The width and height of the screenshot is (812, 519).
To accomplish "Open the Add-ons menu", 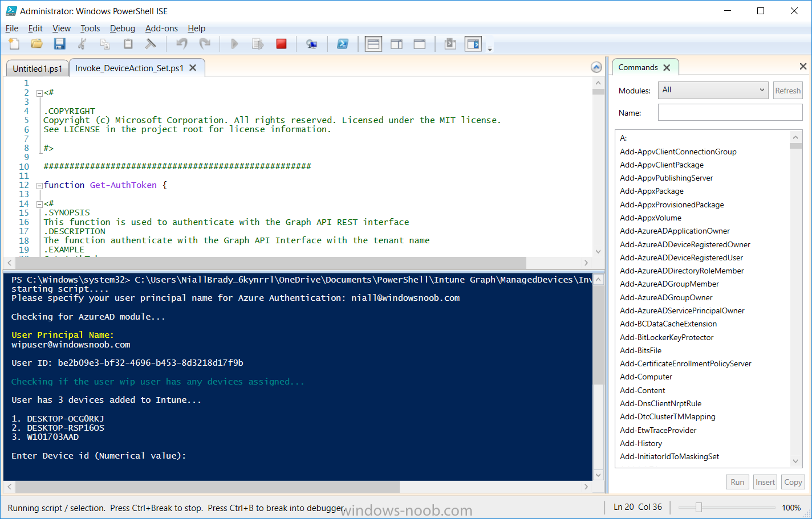I will pos(161,28).
